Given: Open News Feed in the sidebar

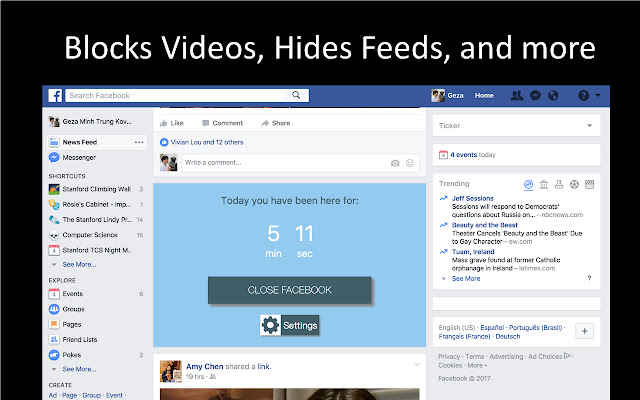Looking at the screenshot, I should click(x=80, y=142).
